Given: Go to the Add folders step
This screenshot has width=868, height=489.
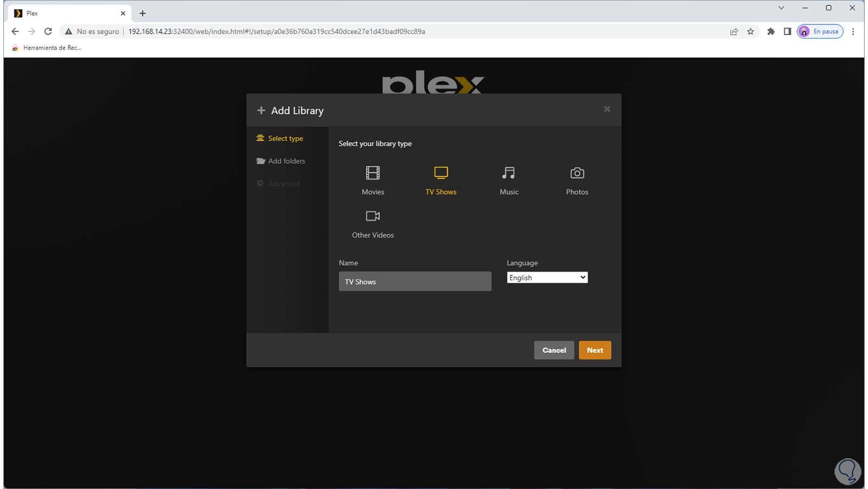Looking at the screenshot, I should (x=281, y=161).
